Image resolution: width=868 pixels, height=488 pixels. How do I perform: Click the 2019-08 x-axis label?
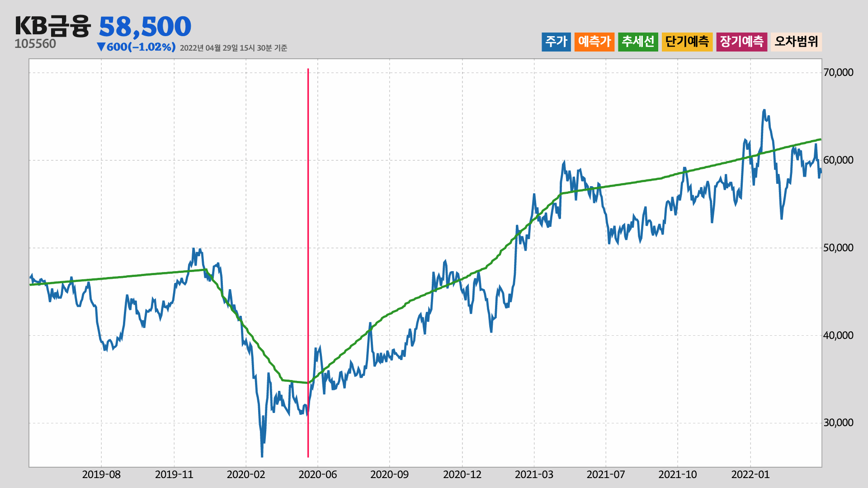tap(101, 474)
